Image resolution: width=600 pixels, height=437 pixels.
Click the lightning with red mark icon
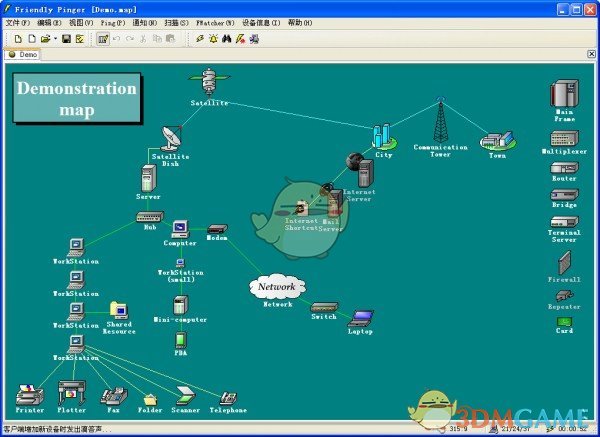(x=240, y=39)
